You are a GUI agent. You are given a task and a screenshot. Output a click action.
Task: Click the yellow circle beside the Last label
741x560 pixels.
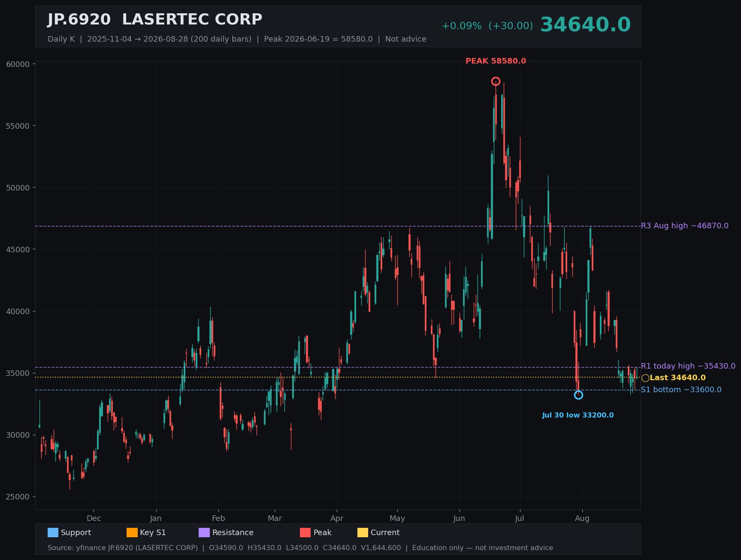pos(645,378)
